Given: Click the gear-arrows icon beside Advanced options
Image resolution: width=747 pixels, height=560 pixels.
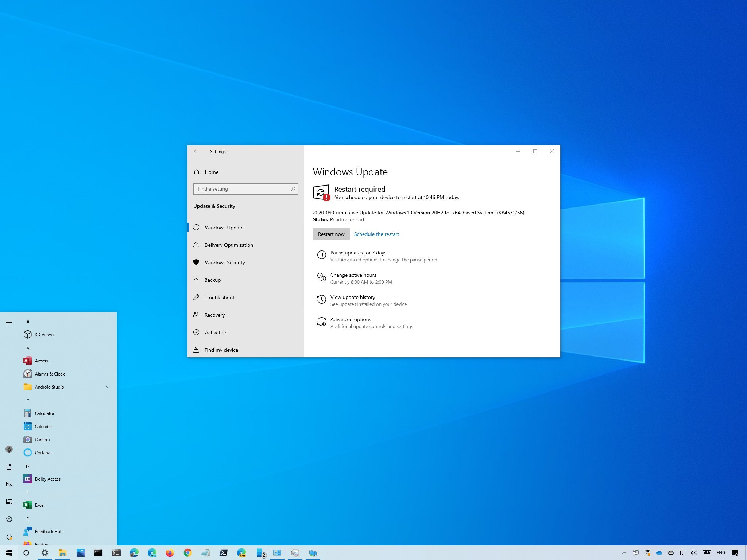Looking at the screenshot, I should click(321, 322).
